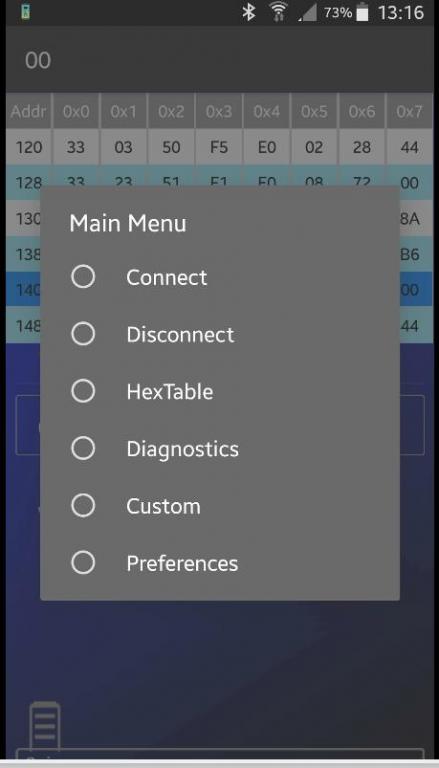Tap the 00 title in top bar
439x768 pixels.
coord(38,61)
